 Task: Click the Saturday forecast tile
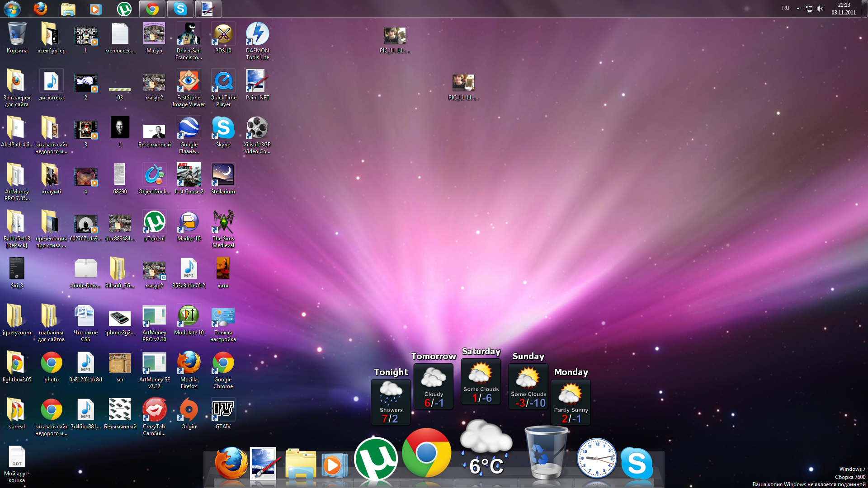tap(481, 380)
